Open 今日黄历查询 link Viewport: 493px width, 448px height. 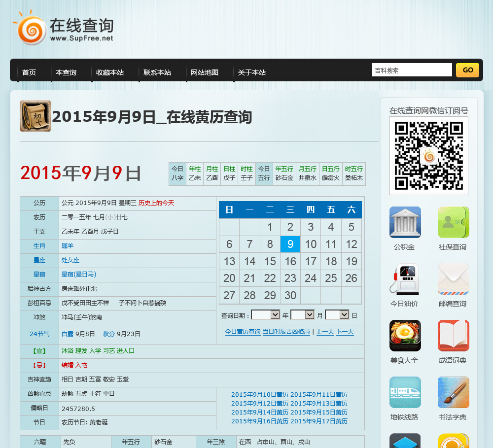coord(243,332)
